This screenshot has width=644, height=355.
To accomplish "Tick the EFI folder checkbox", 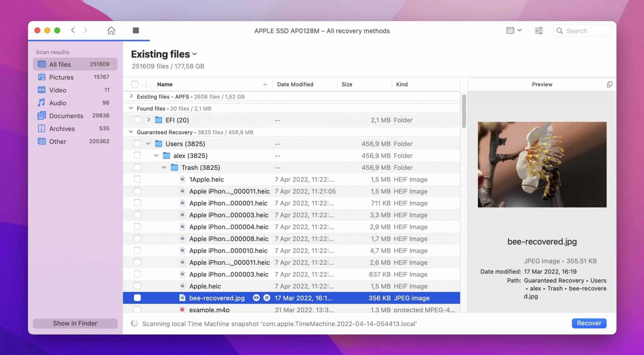I will pos(137,120).
